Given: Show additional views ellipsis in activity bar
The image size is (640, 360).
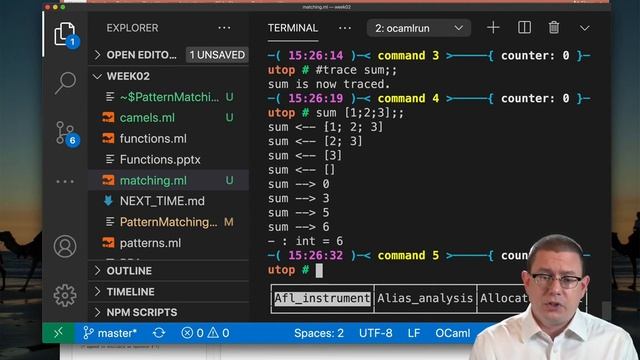Looking at the screenshot, I should 65,181.
